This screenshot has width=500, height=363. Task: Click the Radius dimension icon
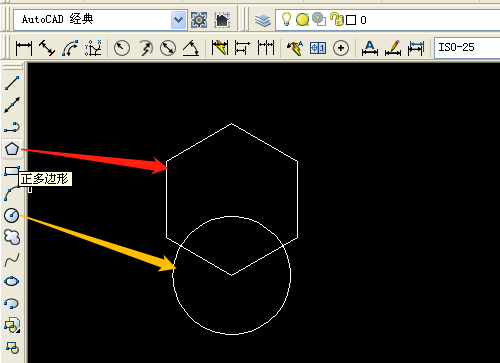point(122,48)
